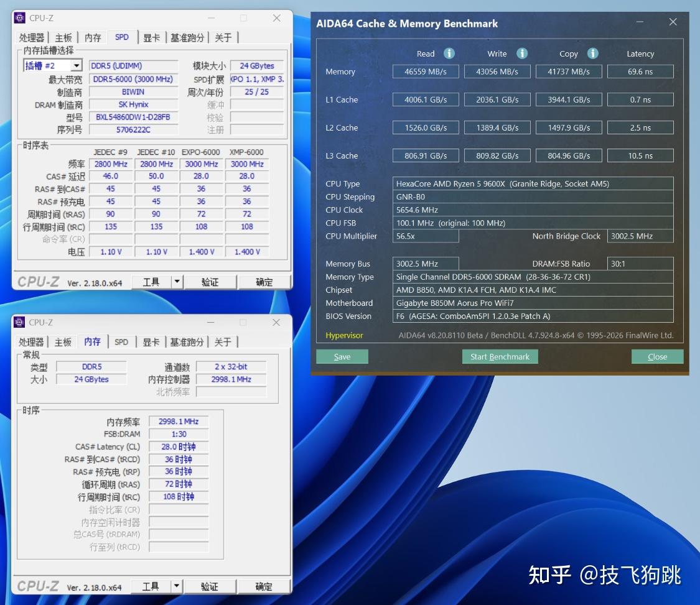Screen dimensions: 700x605
Task: Click the 验证 button in the top CPU-Z window
Action: pyautogui.click(x=210, y=282)
